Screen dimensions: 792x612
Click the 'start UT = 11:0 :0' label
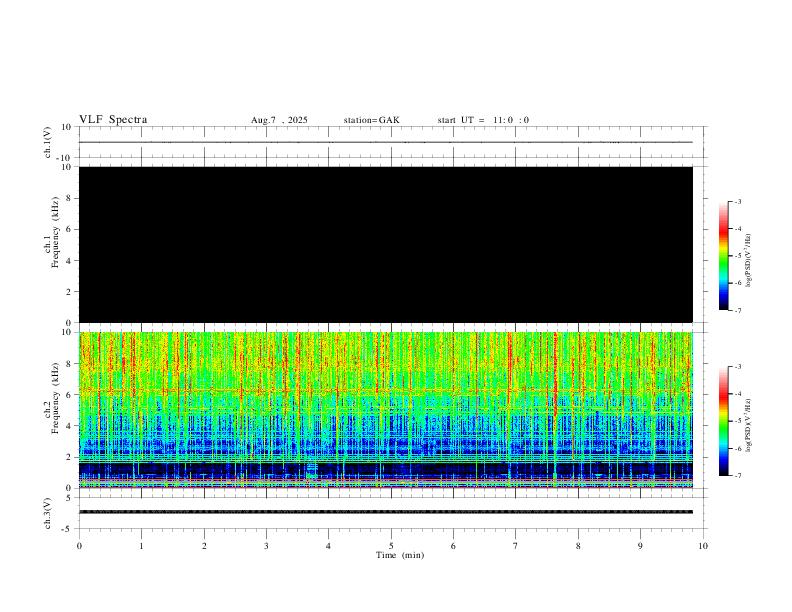coord(483,120)
